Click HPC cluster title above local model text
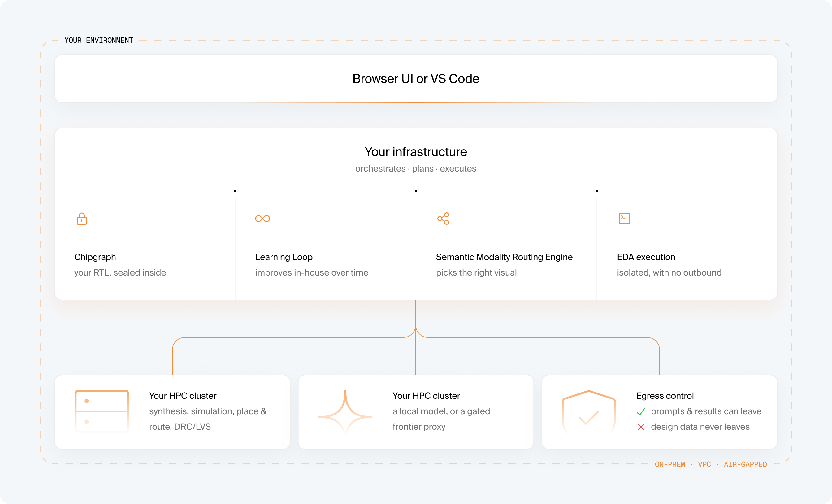832x504 pixels. pos(426,396)
